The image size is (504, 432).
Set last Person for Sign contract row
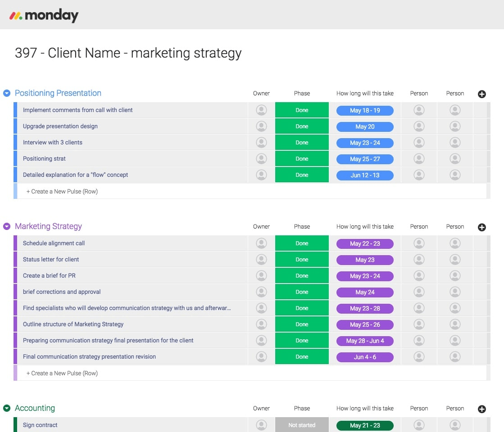(455, 425)
